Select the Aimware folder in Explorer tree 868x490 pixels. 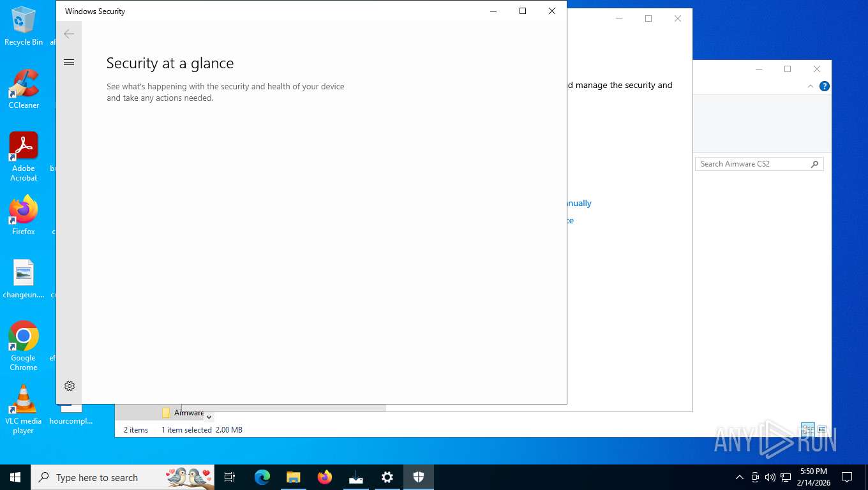pyautogui.click(x=183, y=413)
